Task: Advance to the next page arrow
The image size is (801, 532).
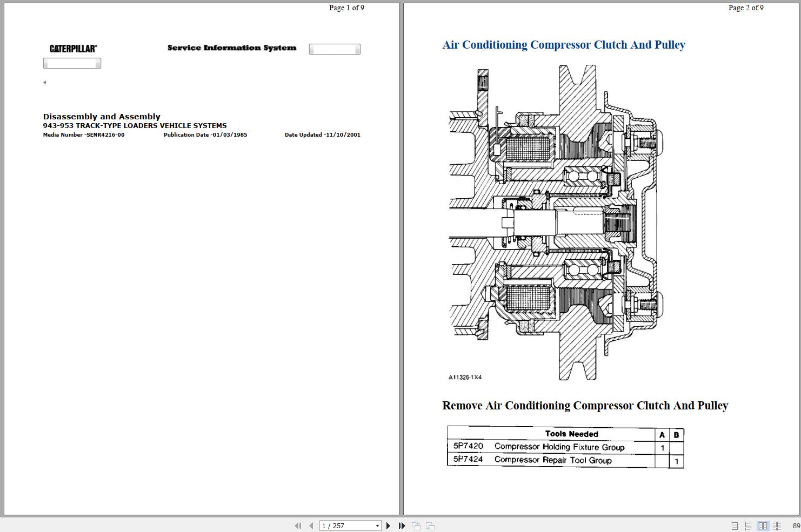Action: point(388,526)
